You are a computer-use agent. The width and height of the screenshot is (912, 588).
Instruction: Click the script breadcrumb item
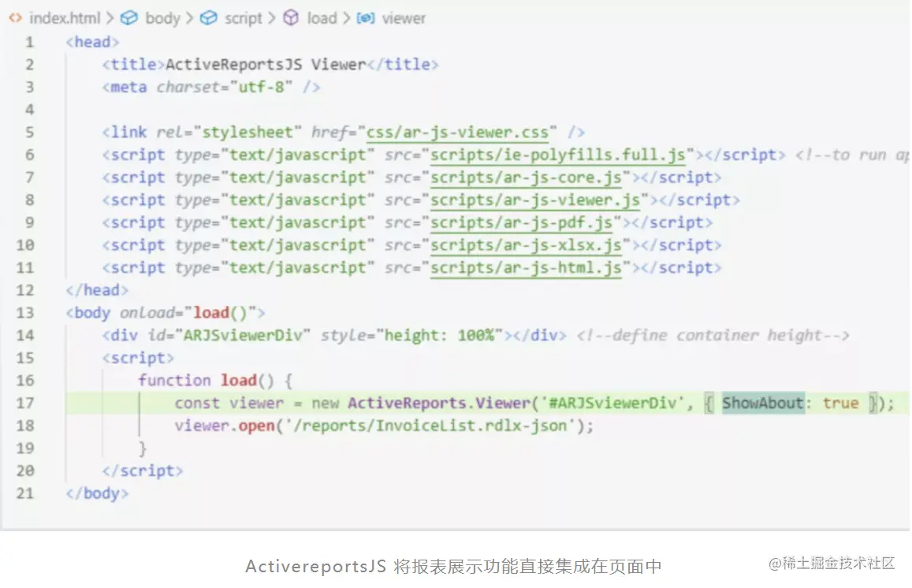244,19
